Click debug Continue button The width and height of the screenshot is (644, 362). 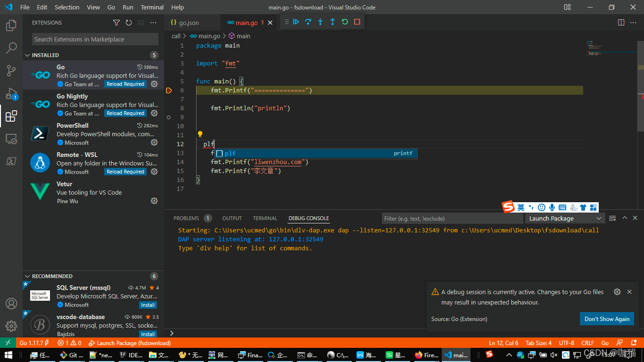click(x=296, y=22)
